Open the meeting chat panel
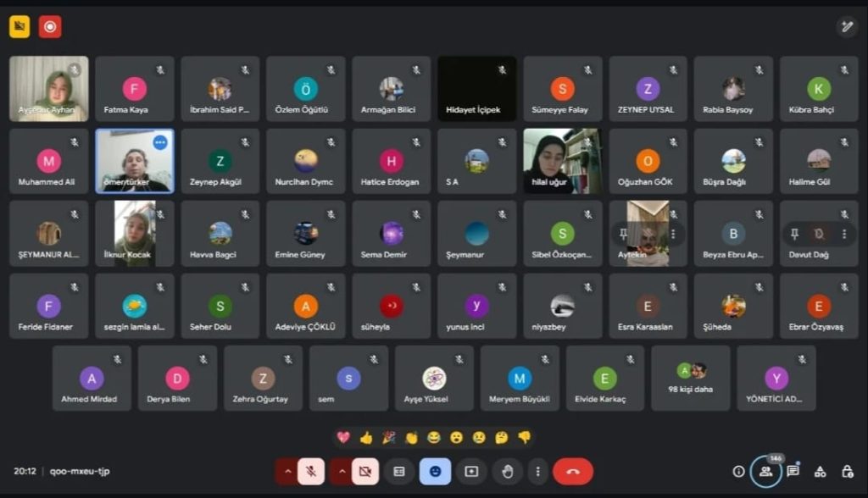Screen dimensions: 868x498 (793, 472)
